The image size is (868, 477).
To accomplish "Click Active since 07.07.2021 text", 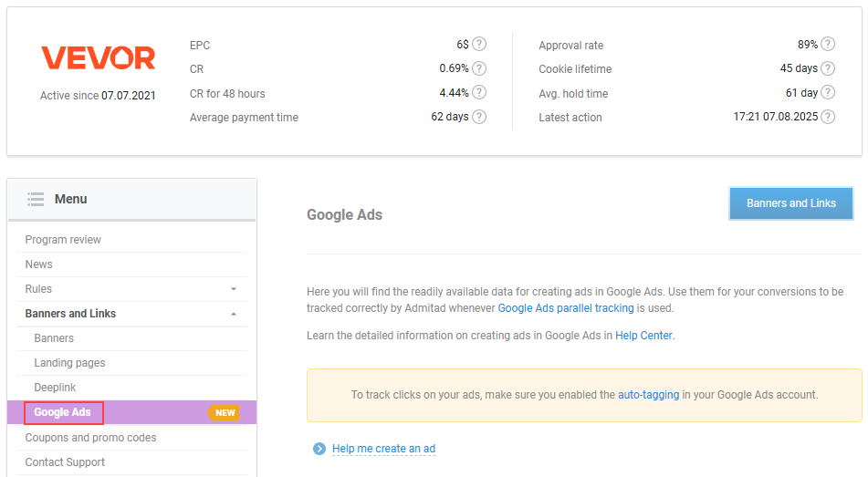I will pos(98,96).
